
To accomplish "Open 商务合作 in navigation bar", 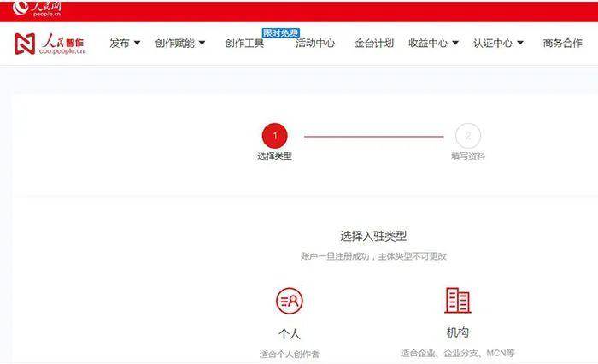I will [x=563, y=43].
